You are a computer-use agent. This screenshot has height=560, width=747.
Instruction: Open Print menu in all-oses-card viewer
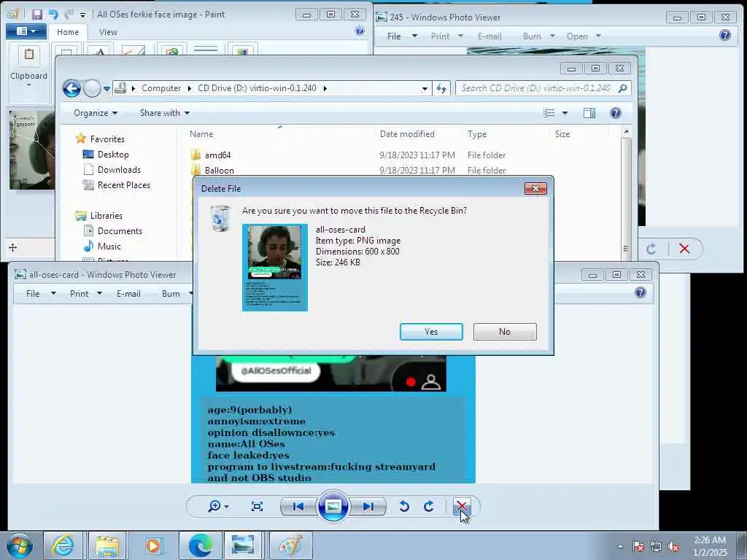coord(79,294)
